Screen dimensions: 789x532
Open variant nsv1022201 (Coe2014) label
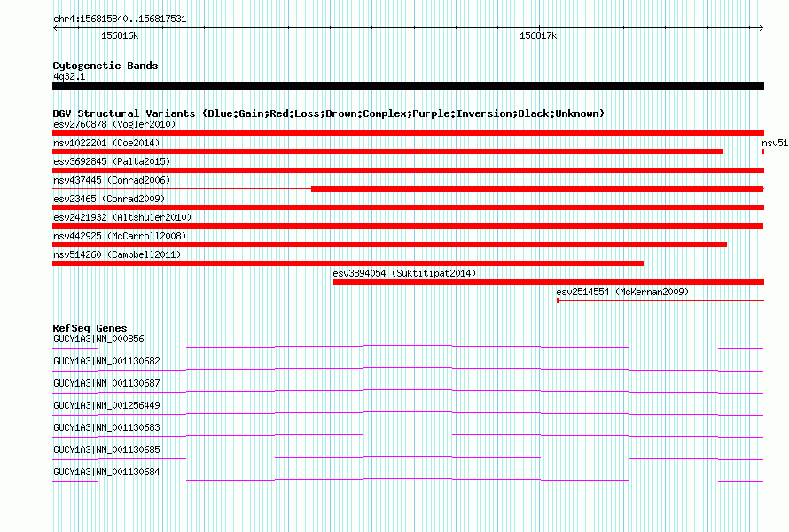tap(106, 143)
